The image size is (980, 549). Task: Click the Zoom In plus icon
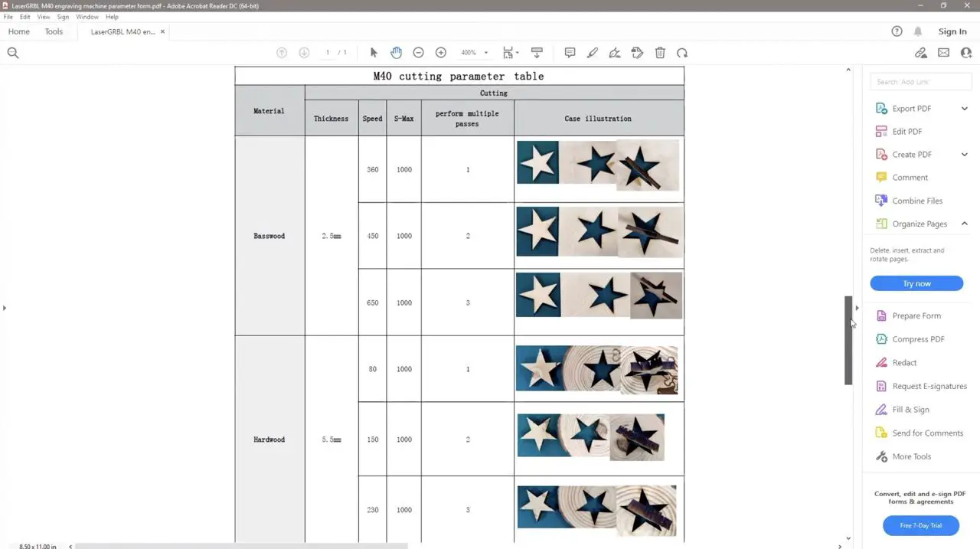tap(440, 53)
